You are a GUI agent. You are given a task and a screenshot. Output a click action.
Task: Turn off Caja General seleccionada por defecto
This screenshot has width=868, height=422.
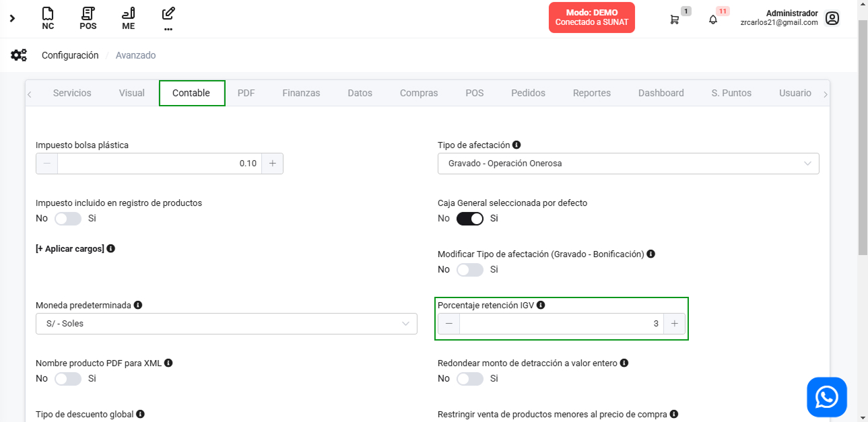pos(470,219)
